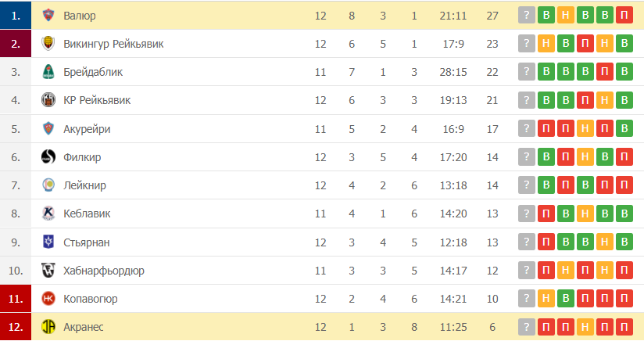Click the red П loss badge in Брейдаблик row
The width and height of the screenshot is (644, 341).
(605, 72)
